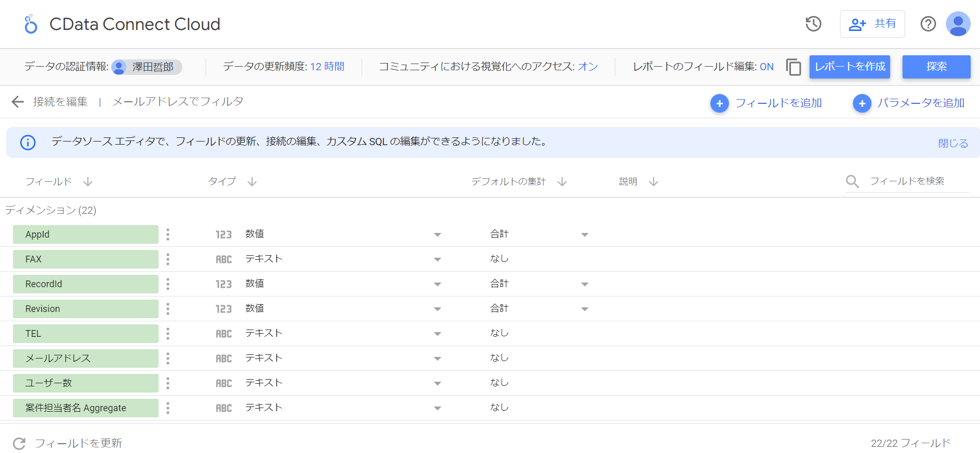Select the ユーザー数 field chip

coord(86,383)
